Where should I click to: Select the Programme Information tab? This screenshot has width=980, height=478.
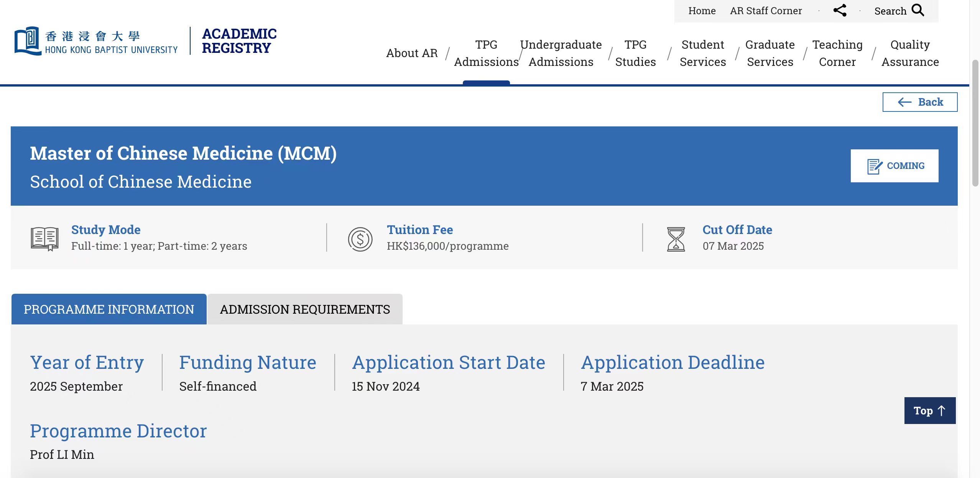(109, 309)
